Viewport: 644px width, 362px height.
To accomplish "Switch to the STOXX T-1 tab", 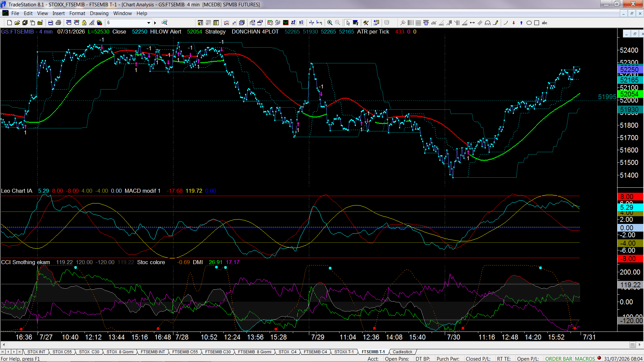I will tap(344, 352).
